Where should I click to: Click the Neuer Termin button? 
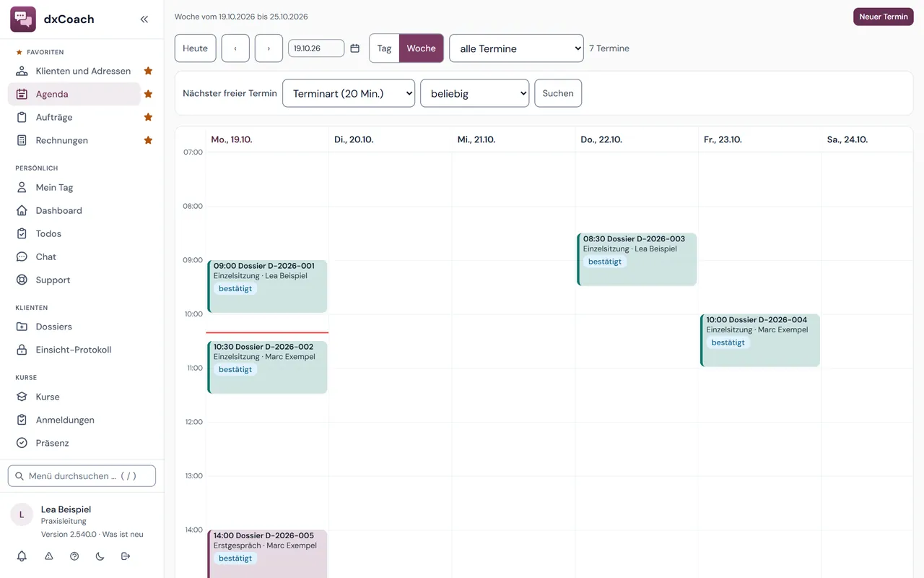(x=884, y=17)
